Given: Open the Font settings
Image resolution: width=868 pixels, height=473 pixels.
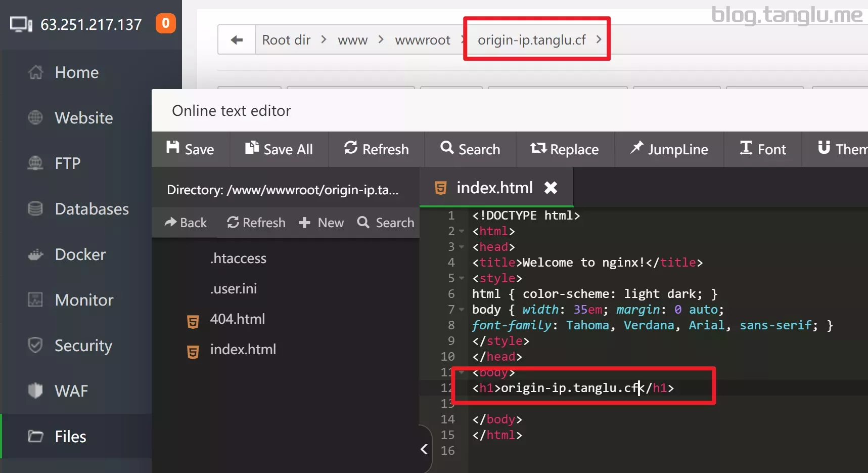Looking at the screenshot, I should tap(763, 149).
